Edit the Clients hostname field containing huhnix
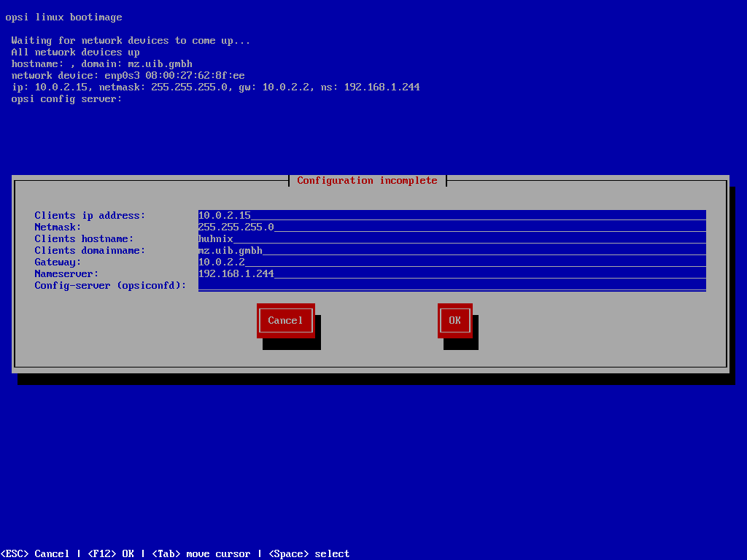The width and height of the screenshot is (747, 560). click(x=452, y=238)
